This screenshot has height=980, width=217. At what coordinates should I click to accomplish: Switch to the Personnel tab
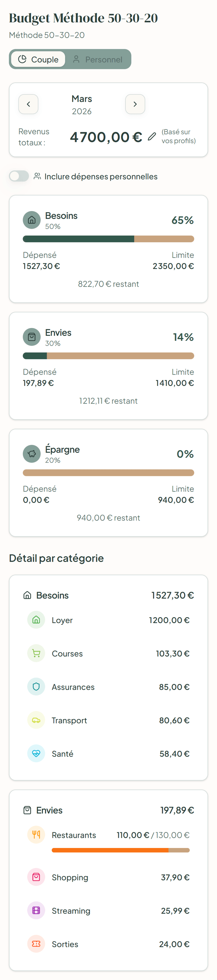tap(98, 59)
